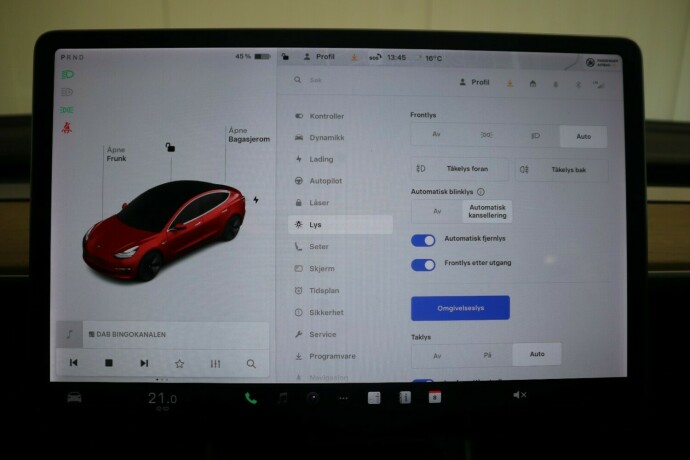Open the notifications bell icon

pos(556,84)
